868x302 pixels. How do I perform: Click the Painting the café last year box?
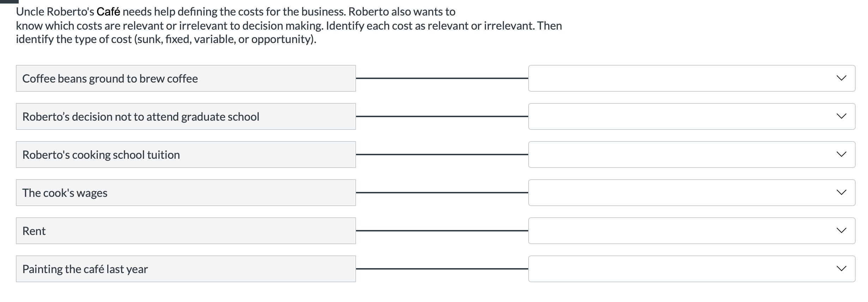[185, 268]
